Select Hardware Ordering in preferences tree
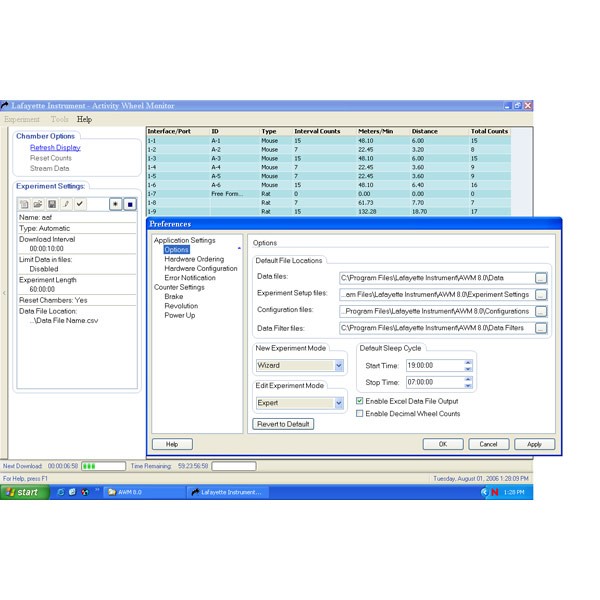The height and width of the screenshot is (600, 600). 194,259
